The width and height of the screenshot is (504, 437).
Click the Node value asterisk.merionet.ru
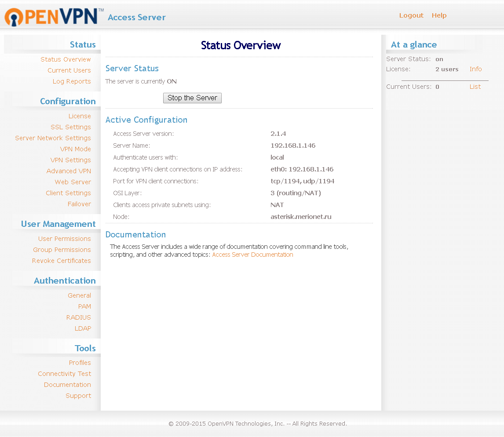click(301, 217)
